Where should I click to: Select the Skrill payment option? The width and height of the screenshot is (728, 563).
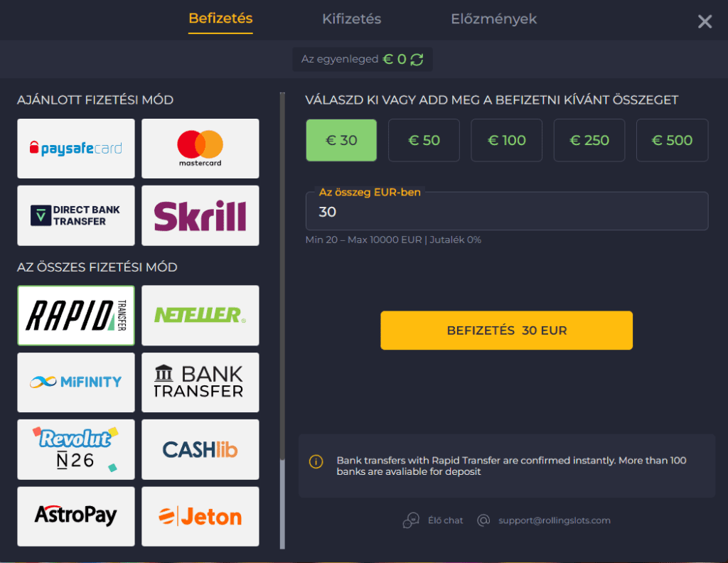pos(200,215)
